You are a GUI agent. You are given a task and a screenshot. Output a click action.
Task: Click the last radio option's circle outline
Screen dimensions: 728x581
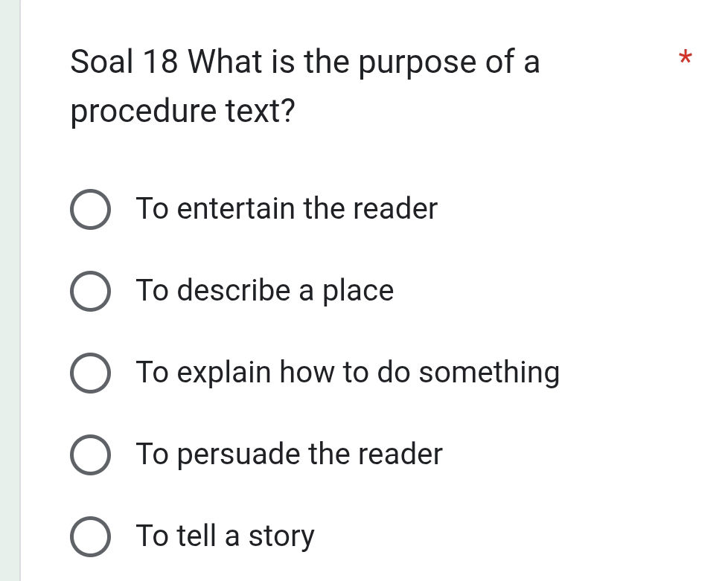click(x=90, y=535)
